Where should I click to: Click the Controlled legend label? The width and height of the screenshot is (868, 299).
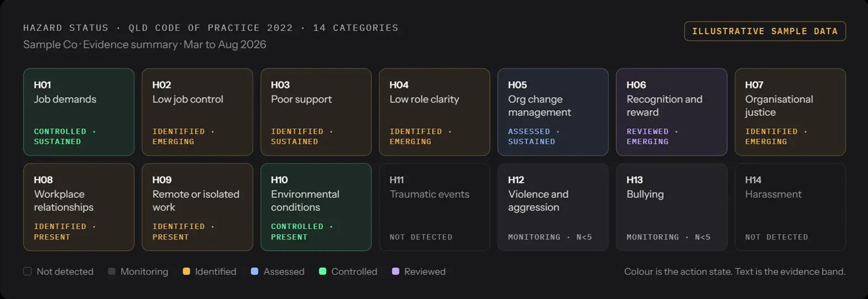pyautogui.click(x=354, y=272)
